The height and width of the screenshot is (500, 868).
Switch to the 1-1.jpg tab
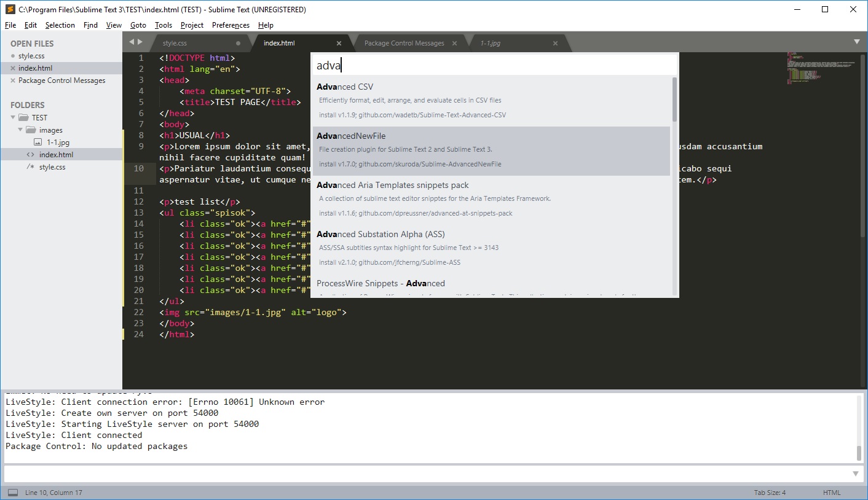click(x=490, y=43)
